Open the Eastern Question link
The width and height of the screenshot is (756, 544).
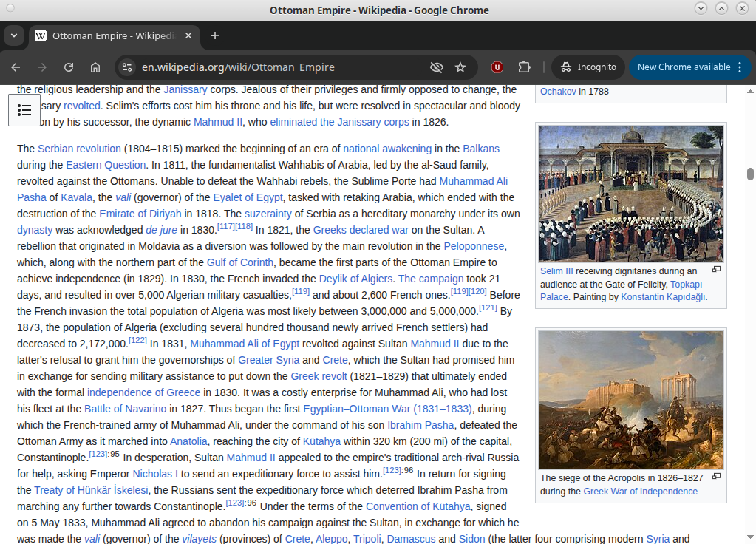106,165
